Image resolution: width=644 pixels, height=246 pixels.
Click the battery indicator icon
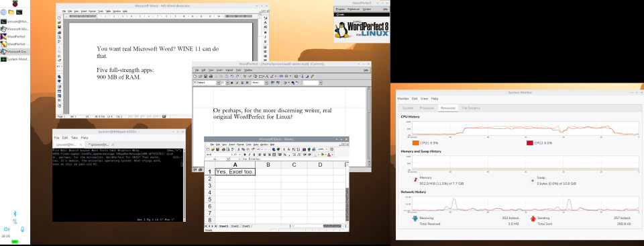[x=15, y=241]
